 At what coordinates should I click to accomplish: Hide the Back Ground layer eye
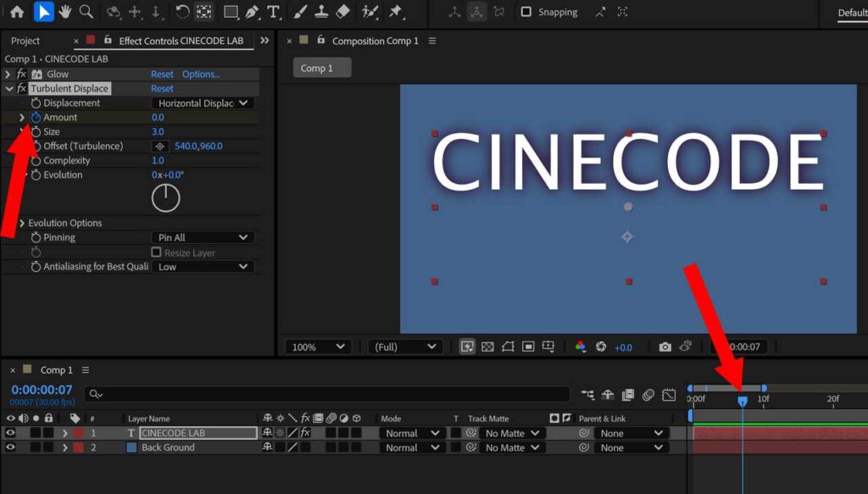point(10,447)
